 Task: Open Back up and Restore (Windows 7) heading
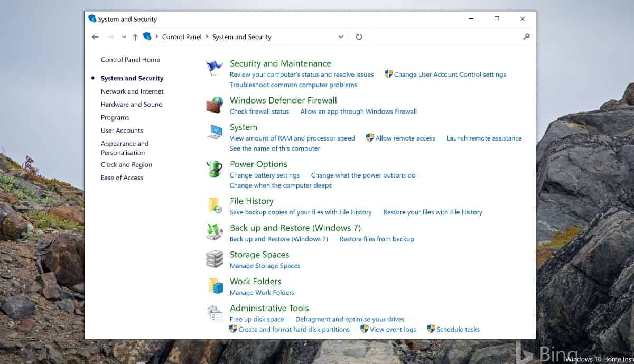tap(295, 228)
